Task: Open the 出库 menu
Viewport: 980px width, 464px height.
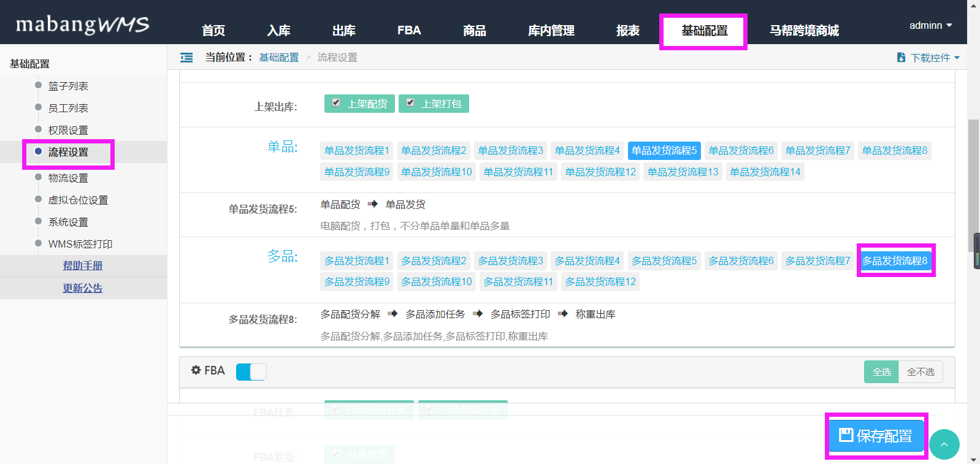Action: pos(344,31)
